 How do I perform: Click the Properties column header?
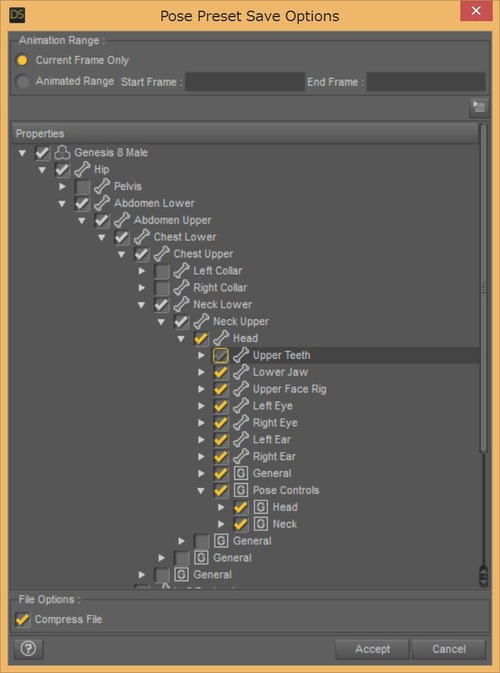coord(245,133)
